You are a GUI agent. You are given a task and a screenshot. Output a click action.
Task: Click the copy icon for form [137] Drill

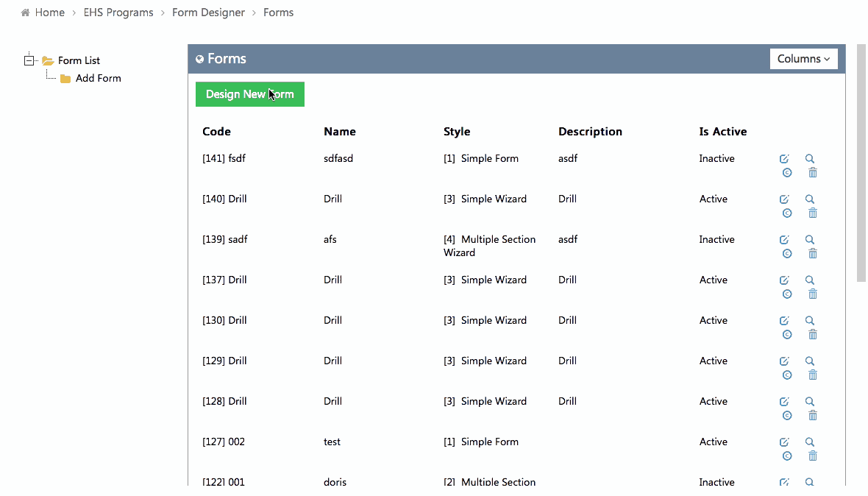pos(787,294)
